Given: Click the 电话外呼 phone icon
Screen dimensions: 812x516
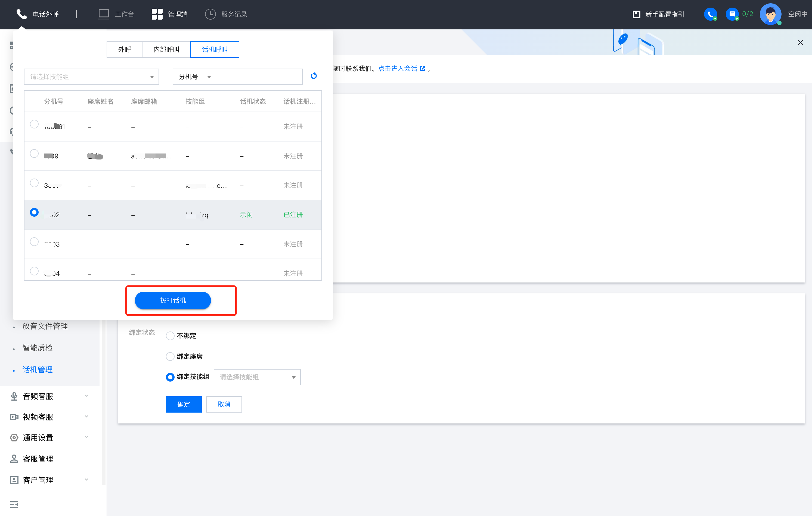Looking at the screenshot, I should (21, 14).
